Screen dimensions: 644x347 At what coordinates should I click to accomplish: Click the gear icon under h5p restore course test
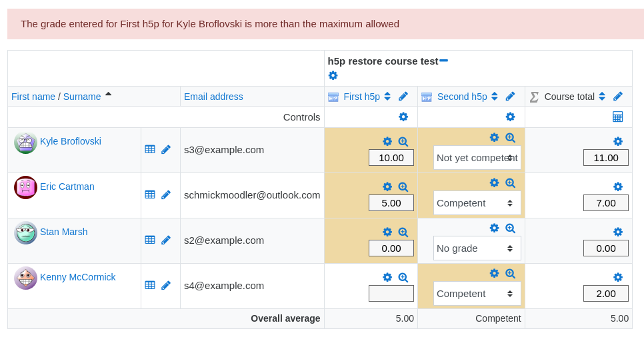click(x=333, y=75)
